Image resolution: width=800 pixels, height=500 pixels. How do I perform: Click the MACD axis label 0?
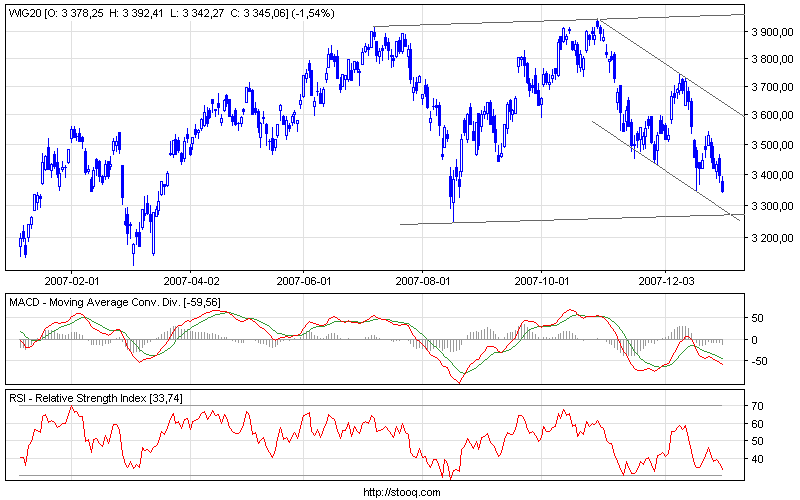[755, 340]
